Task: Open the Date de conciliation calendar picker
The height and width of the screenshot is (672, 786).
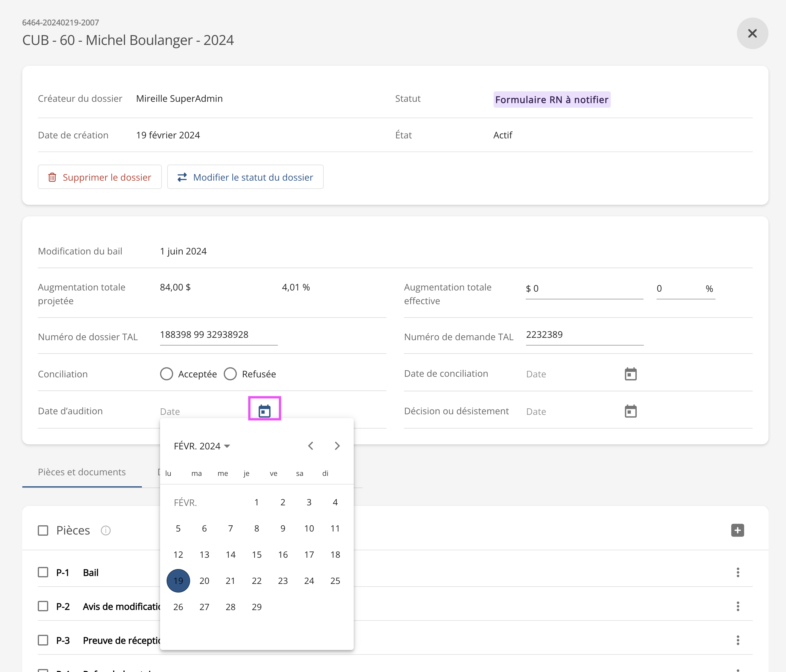Action: [630, 374]
